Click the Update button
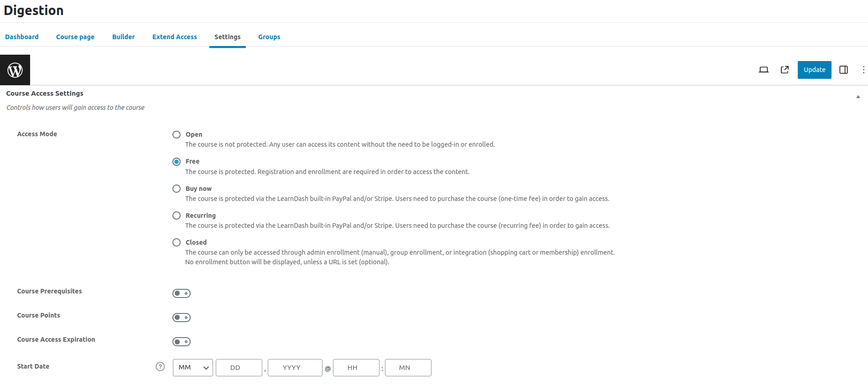This screenshot has width=868, height=390. point(814,70)
